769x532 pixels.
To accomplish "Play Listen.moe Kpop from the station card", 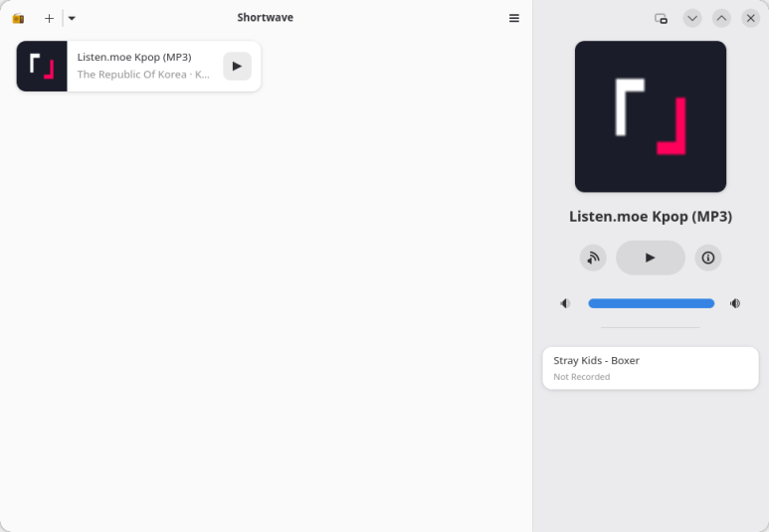I will pos(238,67).
